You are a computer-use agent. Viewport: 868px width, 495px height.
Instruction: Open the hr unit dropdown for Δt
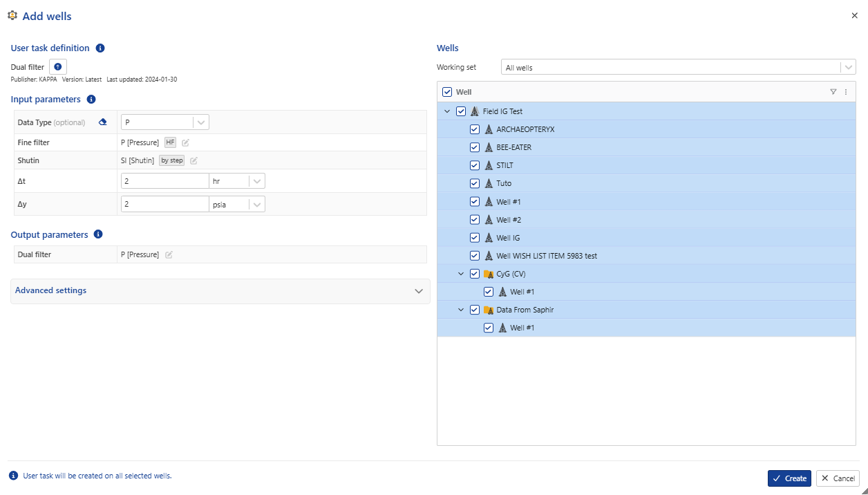click(256, 180)
